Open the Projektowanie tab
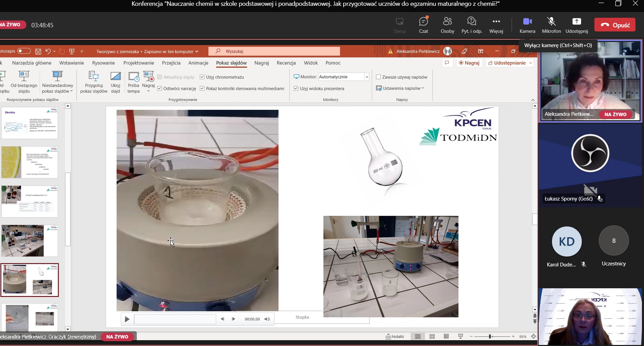Screen dimensions: 644x346 139,63
